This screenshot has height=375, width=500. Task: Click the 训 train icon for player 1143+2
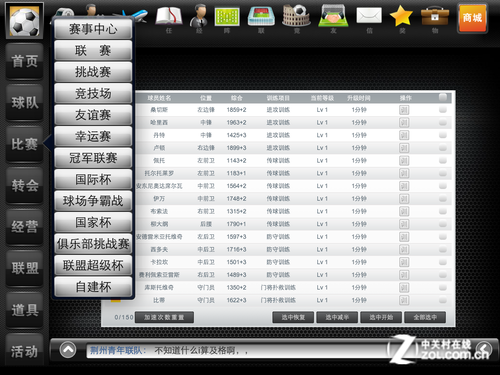404,161
